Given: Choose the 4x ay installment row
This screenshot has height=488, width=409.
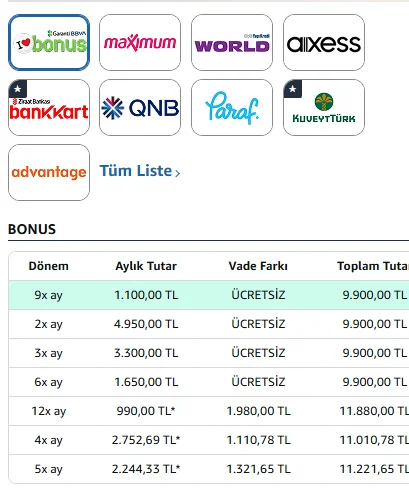Looking at the screenshot, I should [x=209, y=440].
